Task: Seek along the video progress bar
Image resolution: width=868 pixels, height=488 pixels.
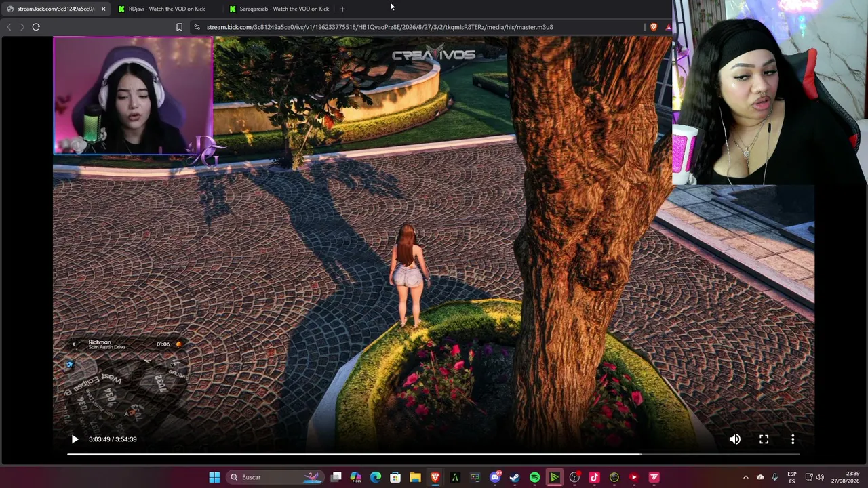Action: [x=434, y=454]
